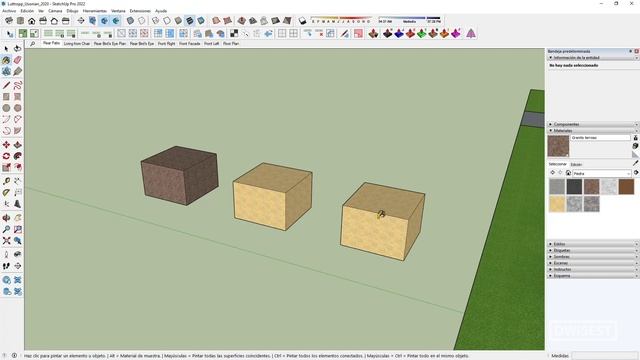Switch to the Front Right scene tab

(x=167, y=44)
